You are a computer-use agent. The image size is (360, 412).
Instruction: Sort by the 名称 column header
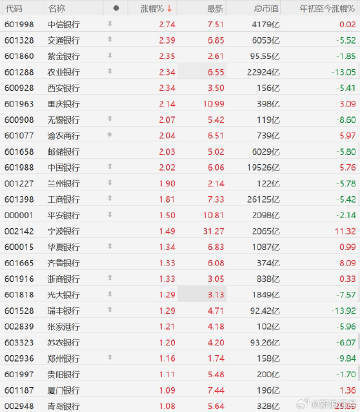pyautogui.click(x=57, y=9)
